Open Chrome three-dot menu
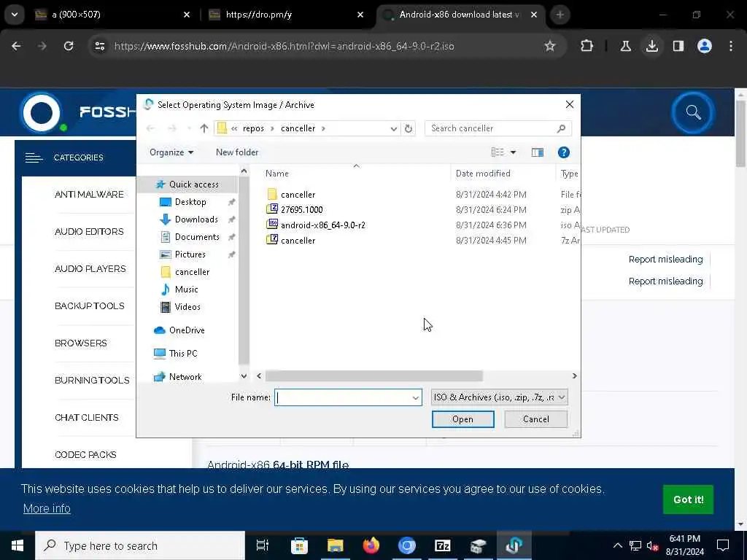 (x=731, y=46)
